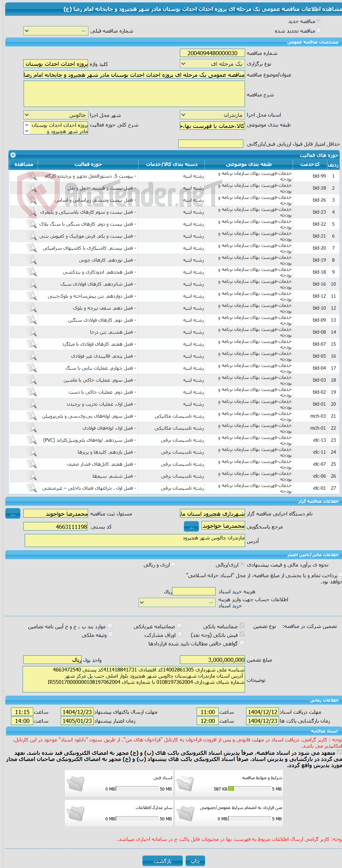Screen dimensions: 342x868
Task: Click view magnifier icon in row bld-21
Action: pyautogui.click(x=32, y=236)
